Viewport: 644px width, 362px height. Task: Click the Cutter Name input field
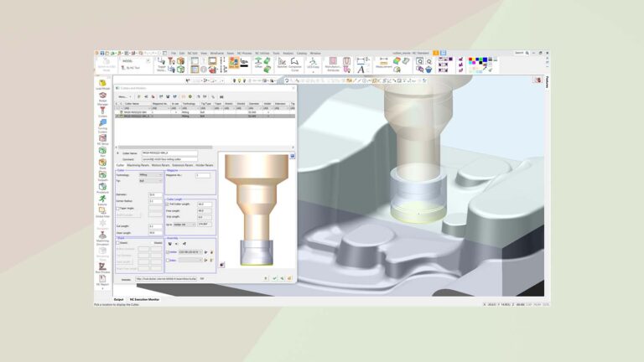coord(169,153)
